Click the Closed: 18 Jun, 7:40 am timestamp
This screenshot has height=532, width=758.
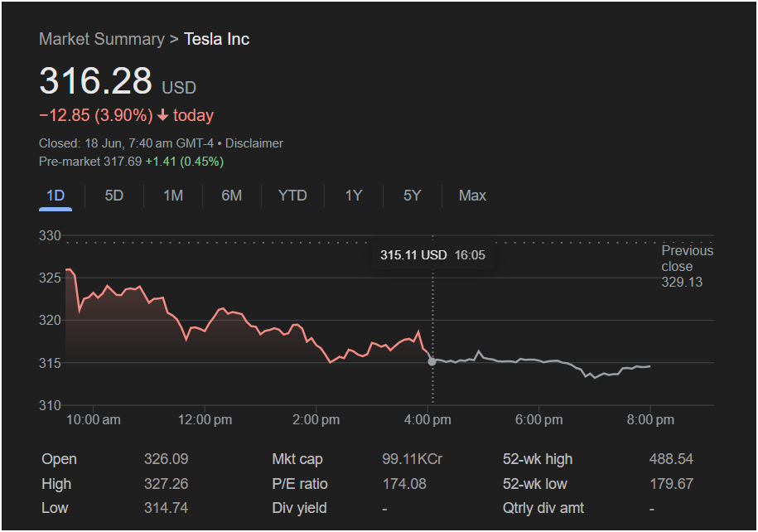pos(126,143)
